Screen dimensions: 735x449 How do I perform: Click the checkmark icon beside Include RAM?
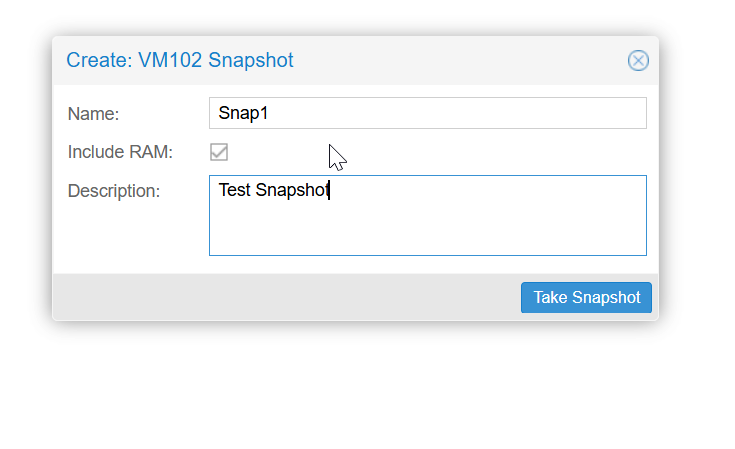click(x=219, y=152)
